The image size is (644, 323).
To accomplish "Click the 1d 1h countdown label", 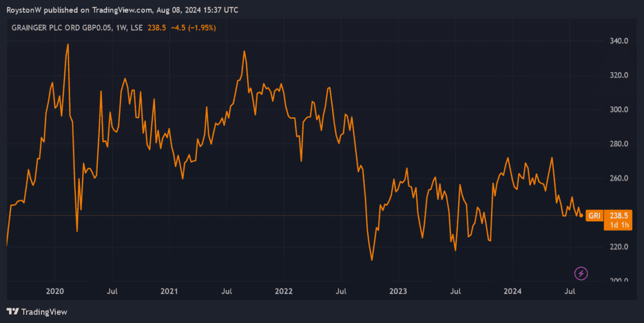I will click(618, 225).
